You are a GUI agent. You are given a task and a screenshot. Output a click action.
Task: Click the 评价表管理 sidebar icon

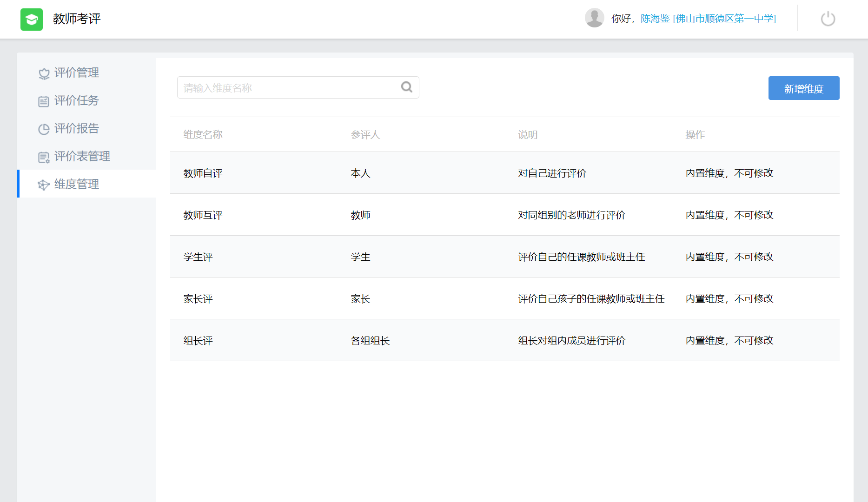click(x=44, y=157)
